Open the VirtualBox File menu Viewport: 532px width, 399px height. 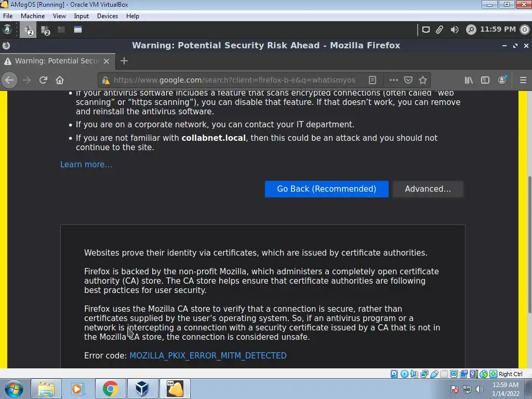[x=8, y=16]
